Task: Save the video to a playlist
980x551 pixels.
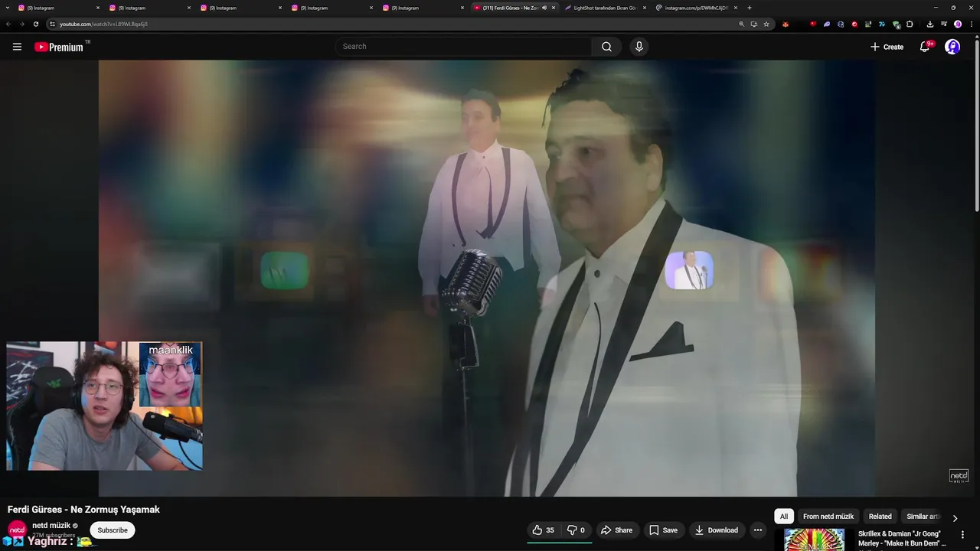Action: click(663, 530)
